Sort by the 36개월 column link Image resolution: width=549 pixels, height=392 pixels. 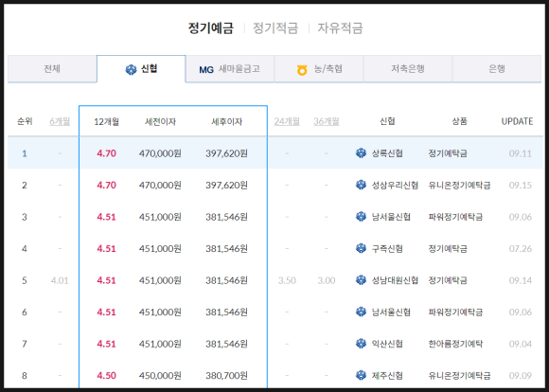coord(327,121)
